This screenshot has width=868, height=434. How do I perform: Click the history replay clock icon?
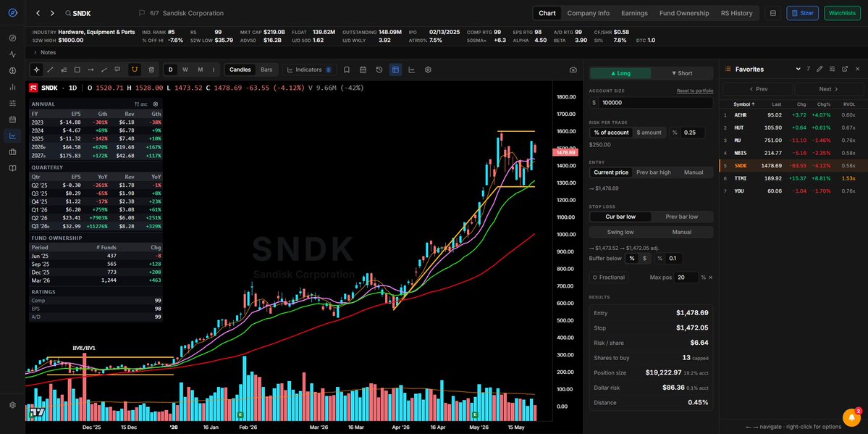(x=379, y=70)
